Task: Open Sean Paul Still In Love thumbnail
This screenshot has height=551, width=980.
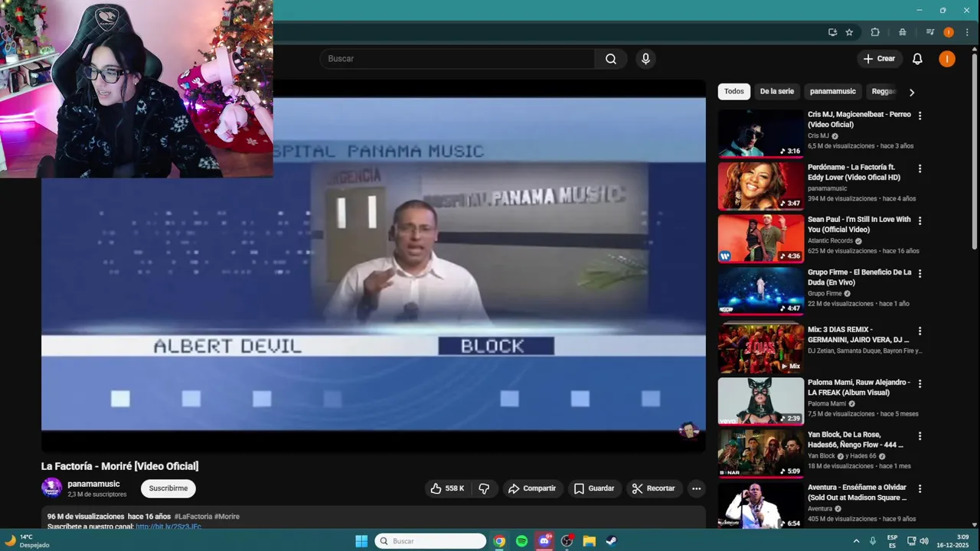Action: 760,238
